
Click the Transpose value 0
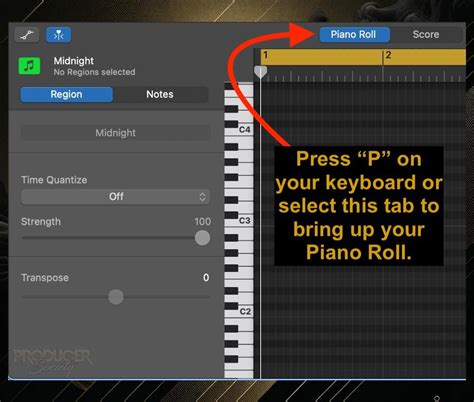pyautogui.click(x=206, y=278)
